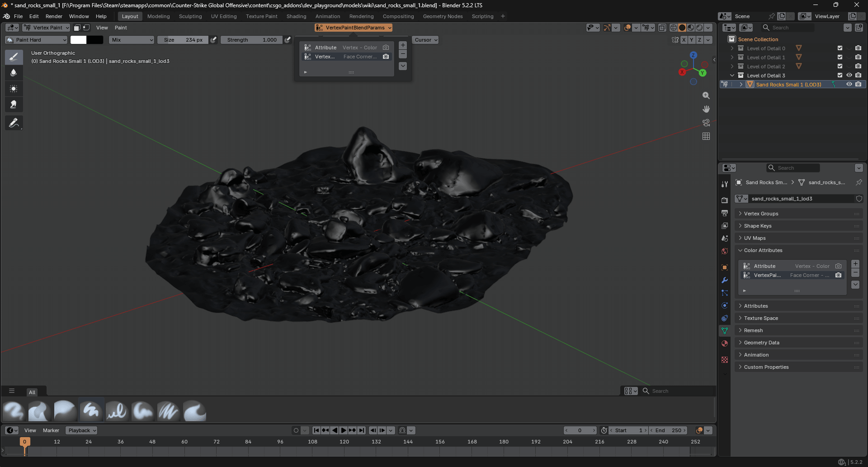Open the Mix blend mode dropdown

click(x=132, y=40)
